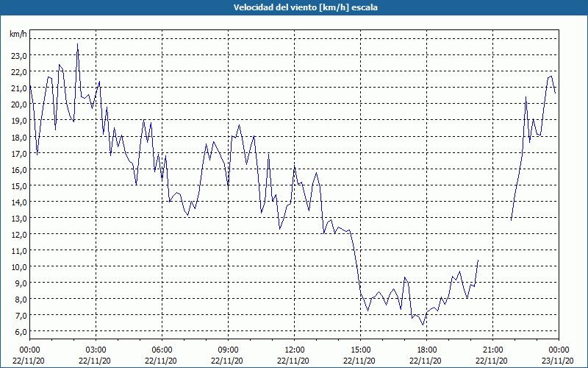Click the '15,0' y-axis value
The width and height of the screenshot is (588, 368).
[19, 186]
